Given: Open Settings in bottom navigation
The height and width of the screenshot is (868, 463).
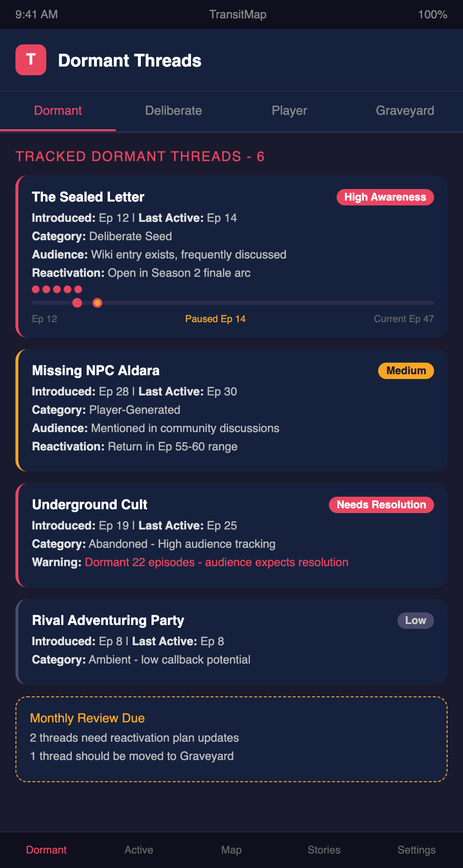Looking at the screenshot, I should point(416,850).
